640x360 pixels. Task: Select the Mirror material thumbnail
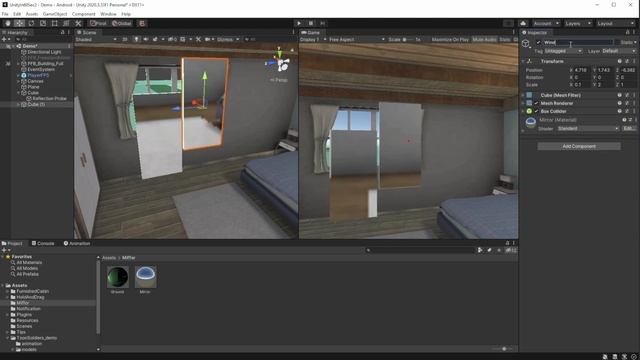click(x=145, y=278)
